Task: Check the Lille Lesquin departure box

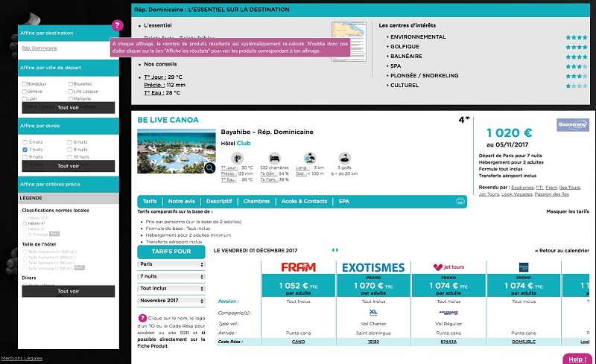Action: tap(70, 92)
